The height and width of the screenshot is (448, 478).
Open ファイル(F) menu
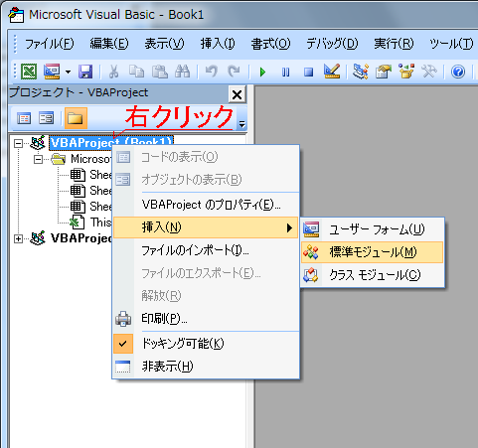[50, 44]
